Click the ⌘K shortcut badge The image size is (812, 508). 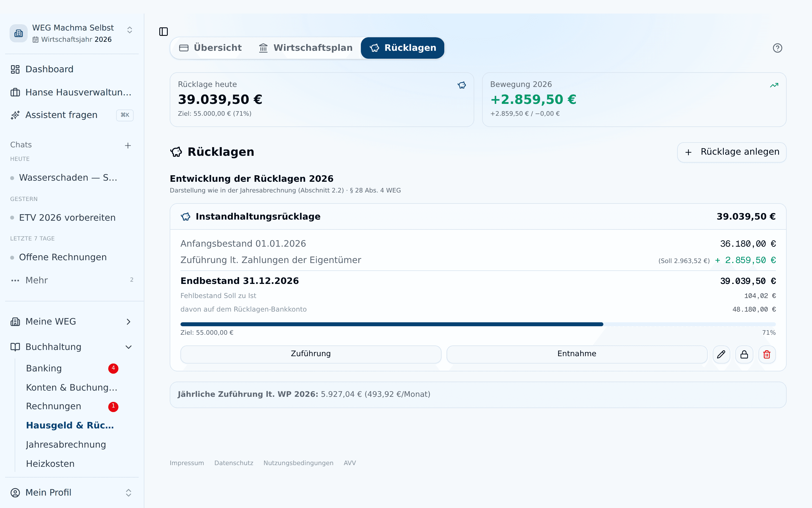pos(125,115)
